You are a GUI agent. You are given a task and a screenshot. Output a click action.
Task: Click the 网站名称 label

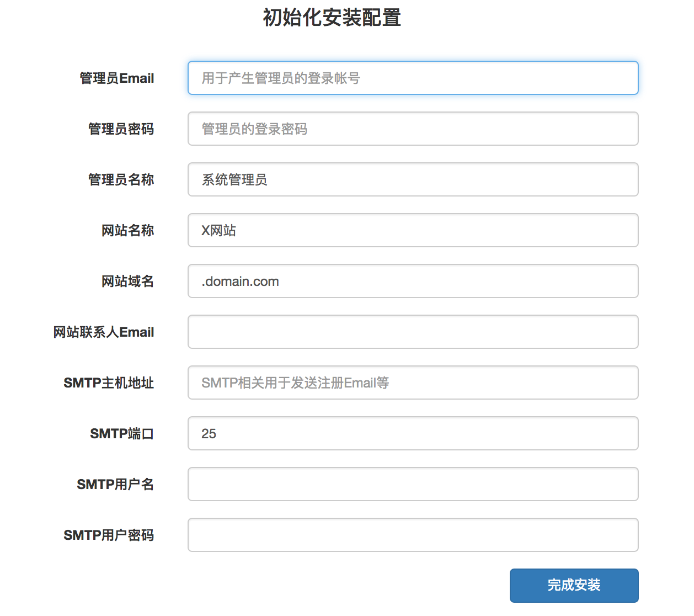click(128, 231)
